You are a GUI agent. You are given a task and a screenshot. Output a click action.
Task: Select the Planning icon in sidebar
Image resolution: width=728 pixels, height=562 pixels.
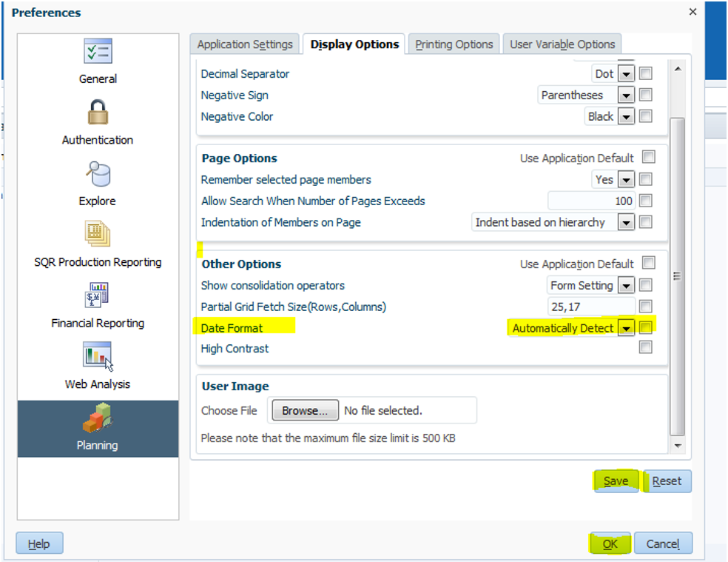click(x=98, y=419)
